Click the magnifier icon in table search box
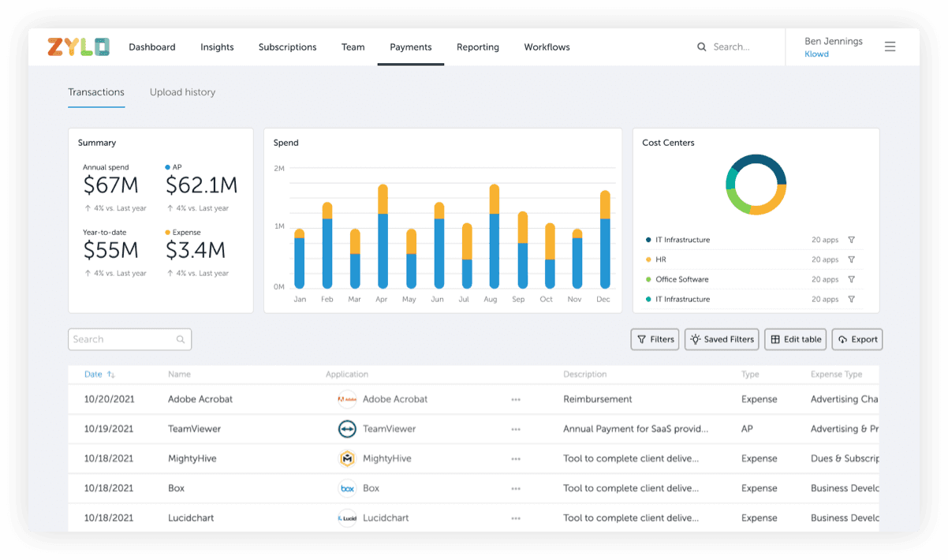 [x=181, y=339]
